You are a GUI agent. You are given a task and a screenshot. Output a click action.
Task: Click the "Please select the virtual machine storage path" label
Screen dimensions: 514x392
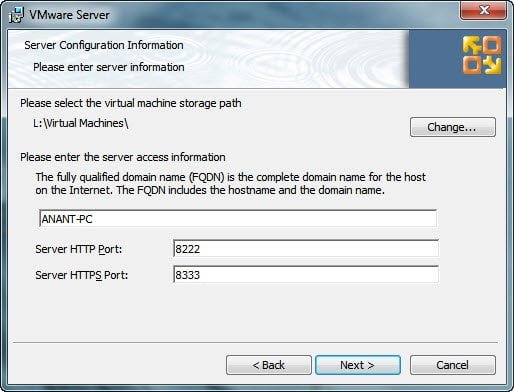[x=131, y=103]
